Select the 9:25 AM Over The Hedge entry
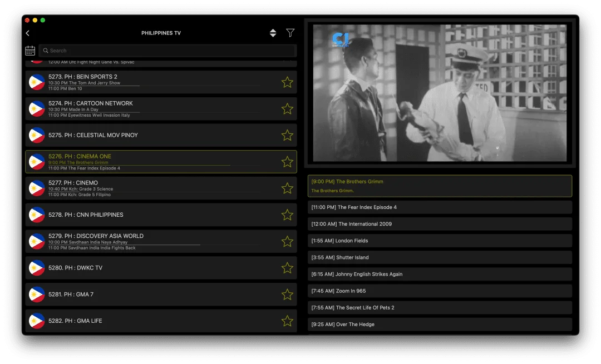601x364 pixels. tap(440, 324)
